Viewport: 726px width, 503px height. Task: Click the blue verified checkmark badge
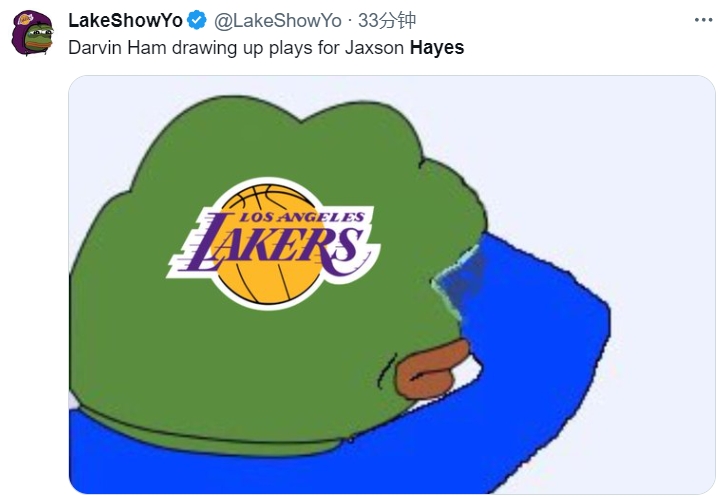point(197,20)
